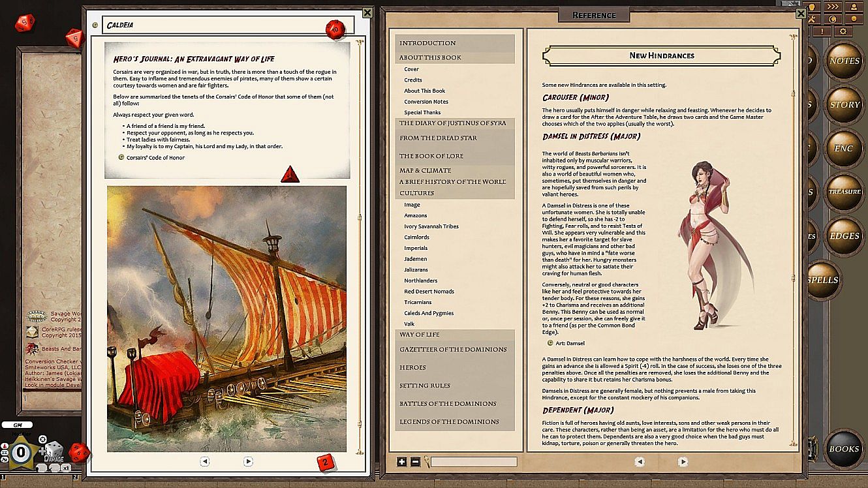Click the gear options toolbar button

(843, 31)
